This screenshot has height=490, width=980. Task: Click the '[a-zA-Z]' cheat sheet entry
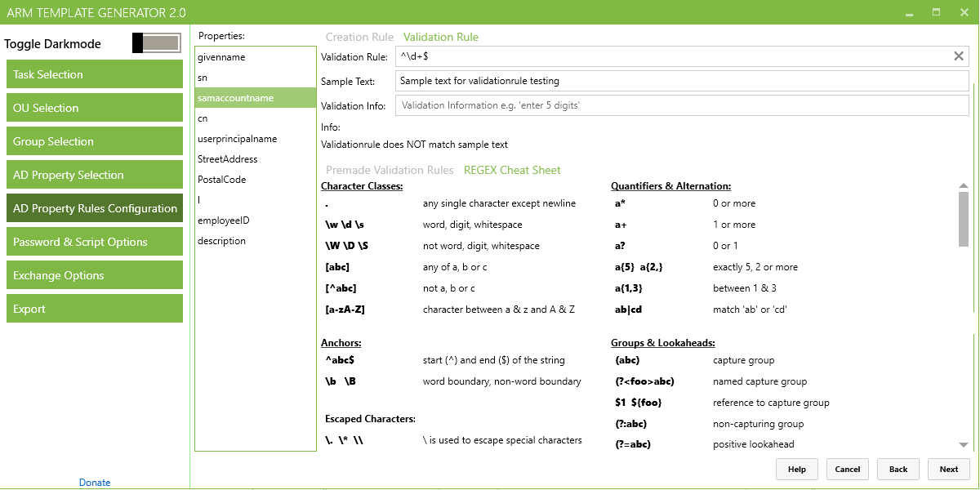pyautogui.click(x=345, y=310)
